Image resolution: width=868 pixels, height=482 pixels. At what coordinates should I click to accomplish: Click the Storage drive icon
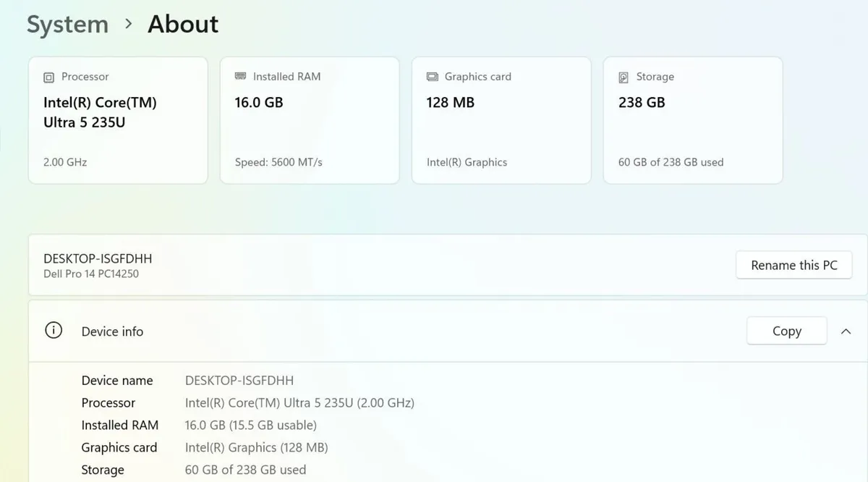coord(624,77)
